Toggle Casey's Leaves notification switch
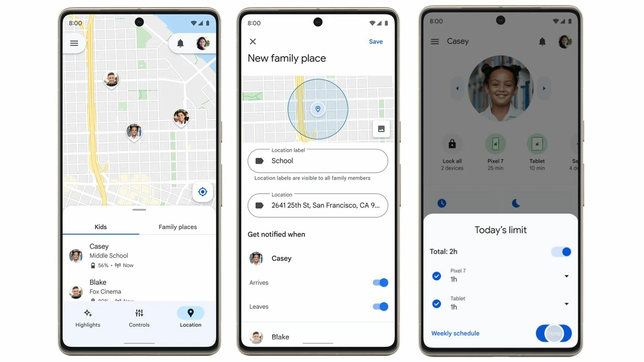The height and width of the screenshot is (362, 644). click(x=379, y=306)
